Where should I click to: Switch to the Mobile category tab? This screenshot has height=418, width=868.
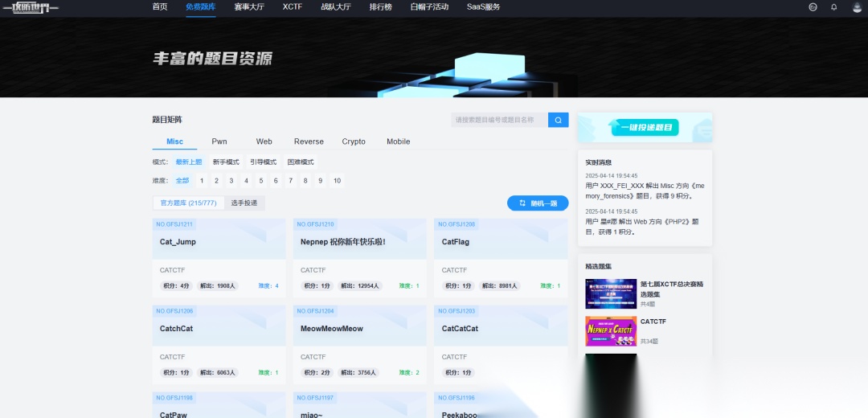pyautogui.click(x=399, y=141)
